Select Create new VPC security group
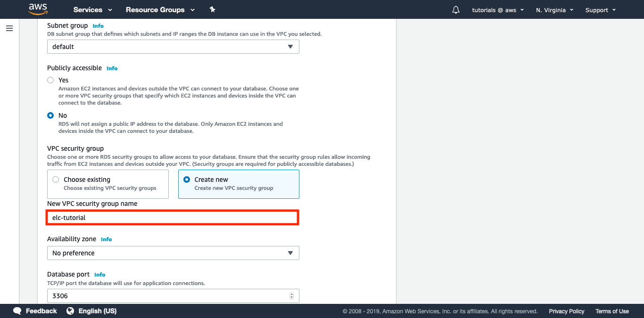The height and width of the screenshot is (318, 644). coord(187,179)
